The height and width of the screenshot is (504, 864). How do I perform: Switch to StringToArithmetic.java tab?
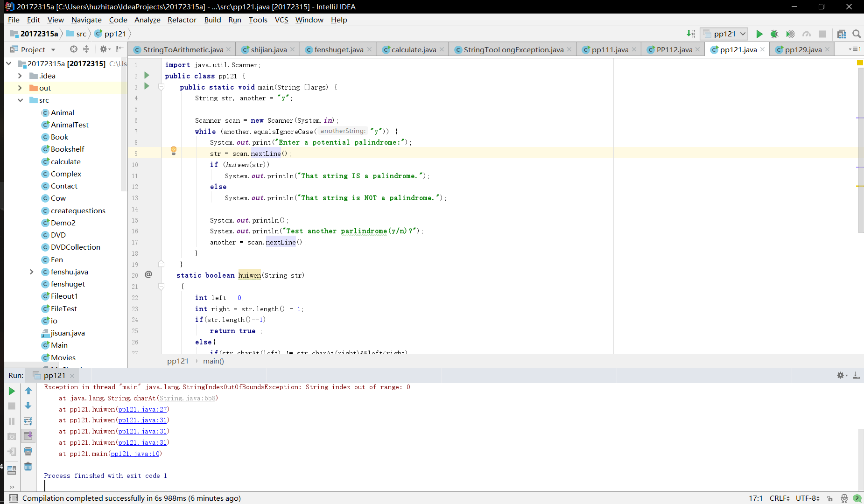pos(183,49)
